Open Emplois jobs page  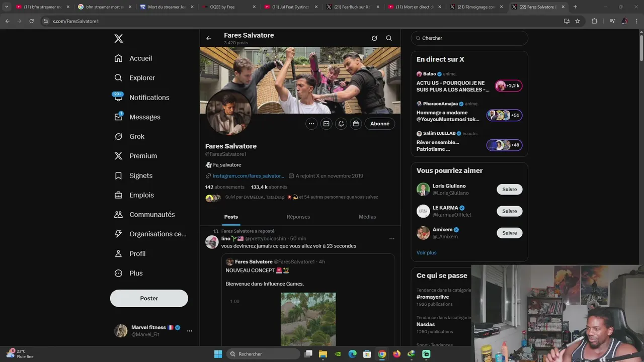(x=134, y=195)
